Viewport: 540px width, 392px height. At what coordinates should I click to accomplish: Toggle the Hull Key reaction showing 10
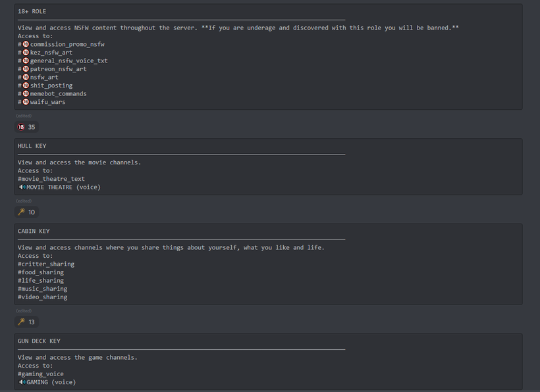[x=26, y=212]
